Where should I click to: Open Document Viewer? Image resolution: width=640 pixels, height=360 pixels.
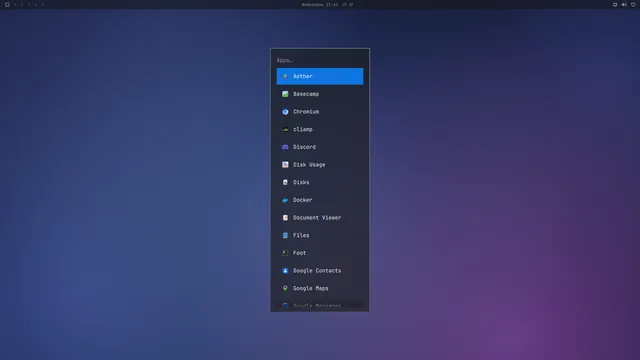click(320, 218)
